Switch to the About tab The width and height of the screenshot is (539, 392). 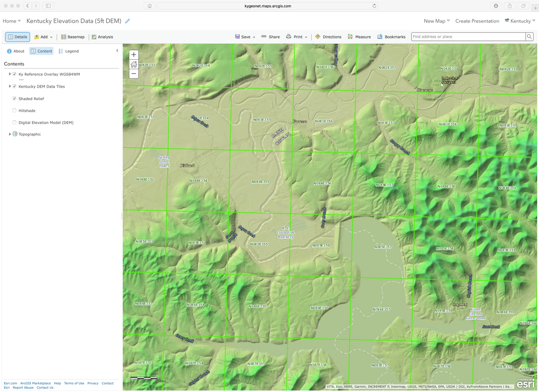tap(16, 51)
